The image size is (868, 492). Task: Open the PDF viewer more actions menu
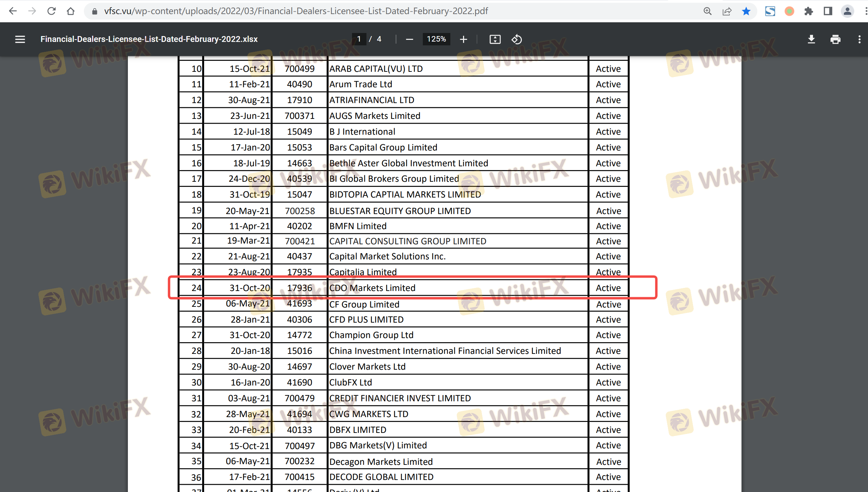859,39
